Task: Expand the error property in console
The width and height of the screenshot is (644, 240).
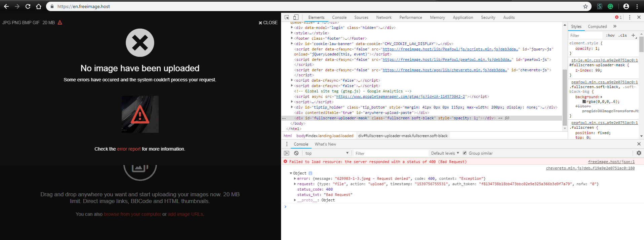Action: [x=295, y=179]
